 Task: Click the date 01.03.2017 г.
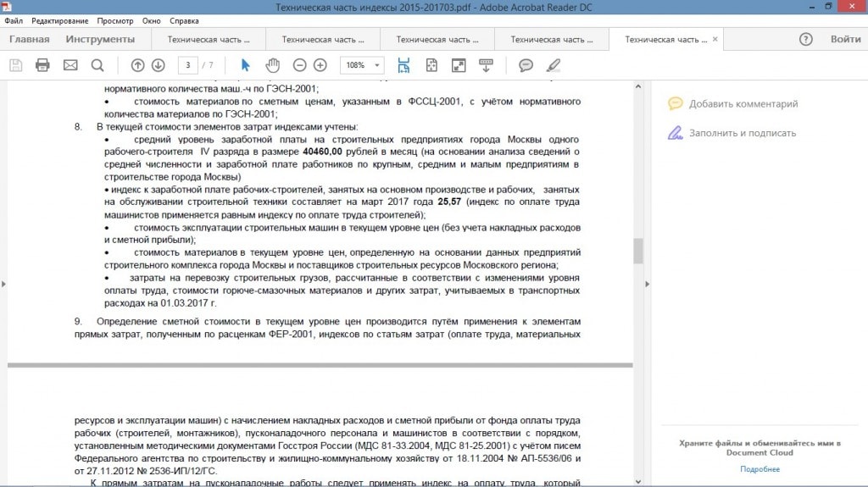(x=188, y=303)
